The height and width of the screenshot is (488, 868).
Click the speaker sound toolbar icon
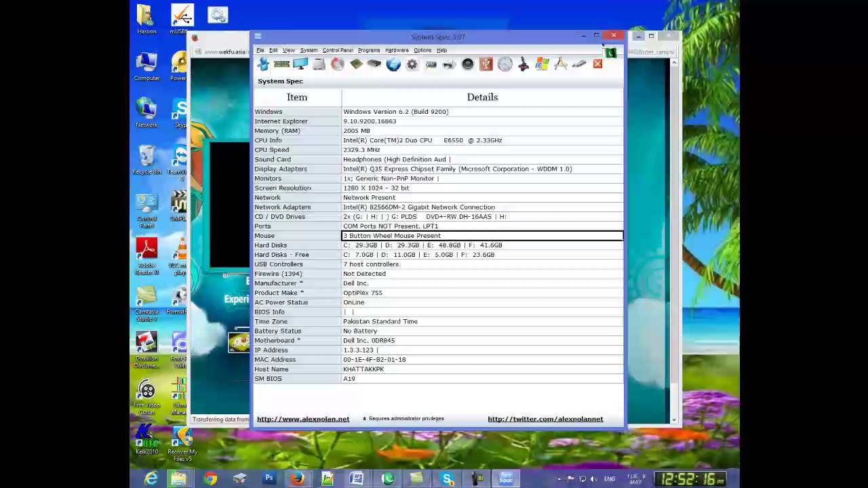(x=467, y=64)
